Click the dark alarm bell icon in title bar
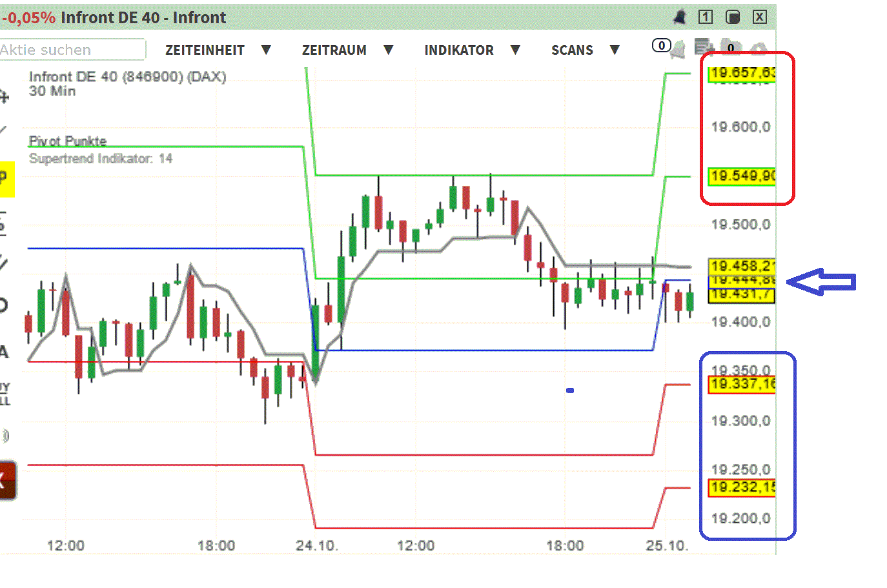Image resolution: width=887 pixels, height=588 pixels. tap(680, 17)
